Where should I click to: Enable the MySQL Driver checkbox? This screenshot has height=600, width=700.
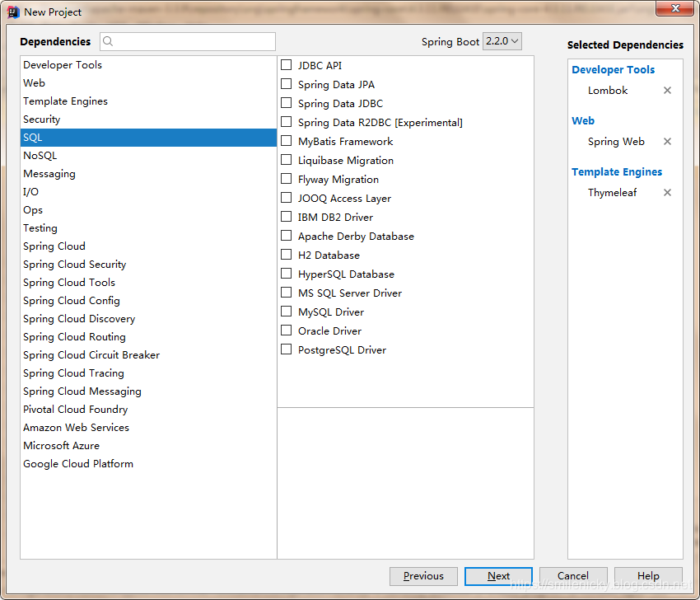pos(286,312)
